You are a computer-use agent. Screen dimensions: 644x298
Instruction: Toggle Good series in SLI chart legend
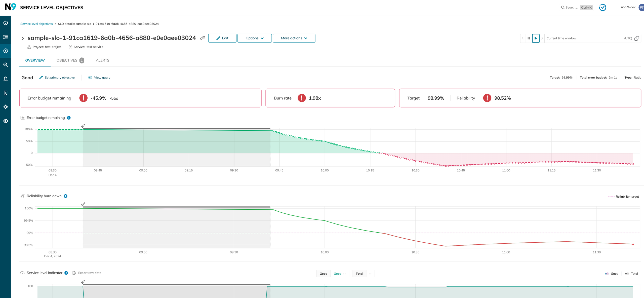click(x=611, y=274)
